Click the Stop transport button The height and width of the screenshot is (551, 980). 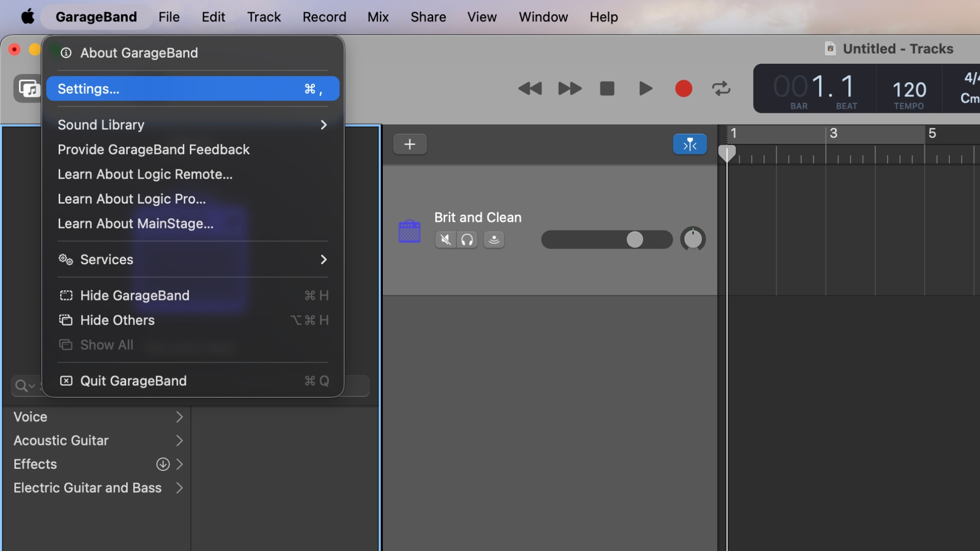point(607,89)
